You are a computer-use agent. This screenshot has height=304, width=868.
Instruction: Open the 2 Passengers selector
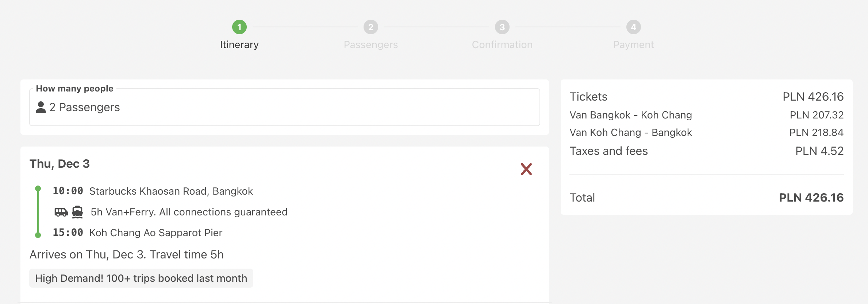(x=285, y=107)
